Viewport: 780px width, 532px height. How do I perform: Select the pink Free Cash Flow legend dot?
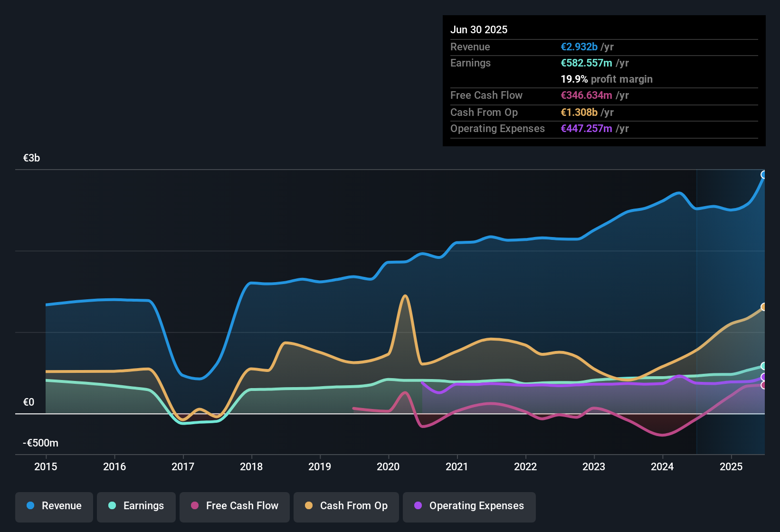[x=195, y=506]
